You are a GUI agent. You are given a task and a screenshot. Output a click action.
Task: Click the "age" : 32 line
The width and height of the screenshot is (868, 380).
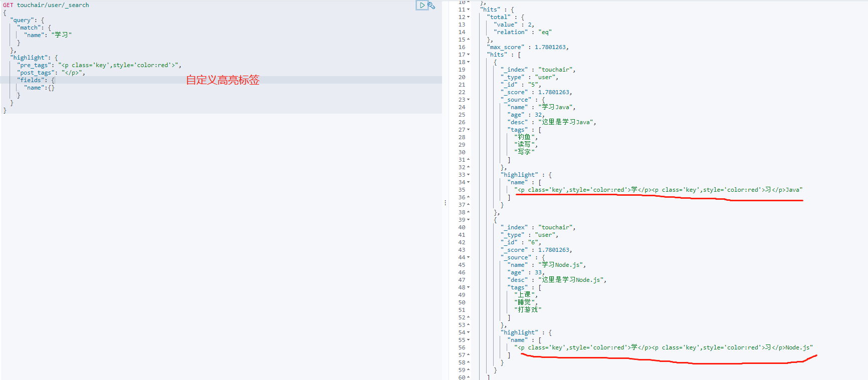point(526,115)
